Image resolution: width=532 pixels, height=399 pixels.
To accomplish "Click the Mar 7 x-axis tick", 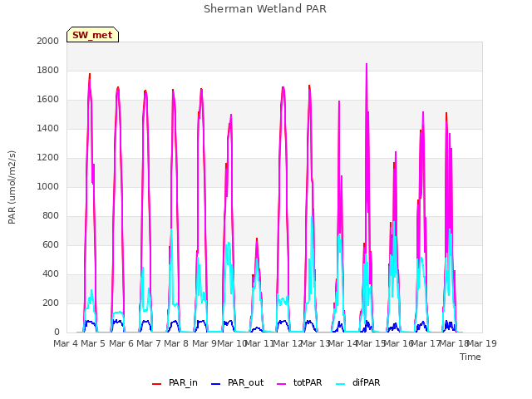I will 149,343.
